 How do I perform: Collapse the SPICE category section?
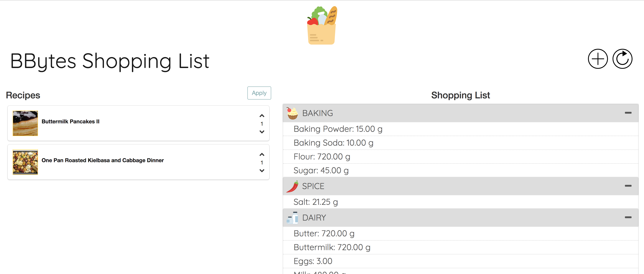[628, 186]
